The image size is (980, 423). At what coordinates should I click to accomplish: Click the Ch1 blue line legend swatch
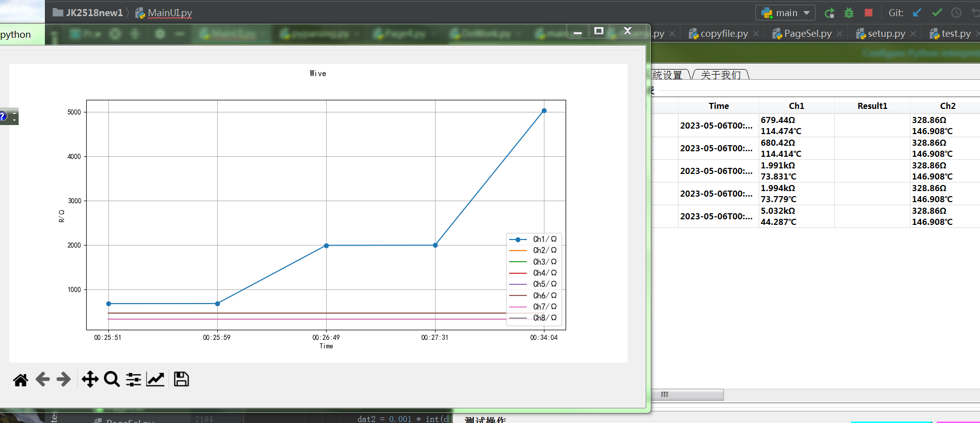518,239
